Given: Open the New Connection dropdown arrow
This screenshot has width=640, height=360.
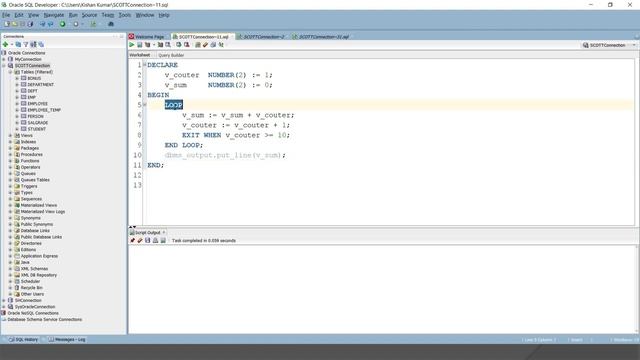Looking at the screenshot, I should click(12, 44).
